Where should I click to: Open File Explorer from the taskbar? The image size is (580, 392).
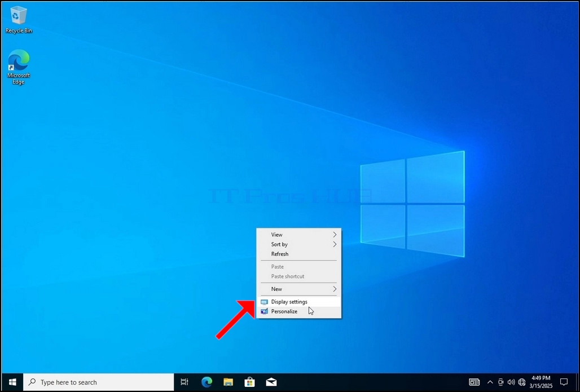(229, 382)
